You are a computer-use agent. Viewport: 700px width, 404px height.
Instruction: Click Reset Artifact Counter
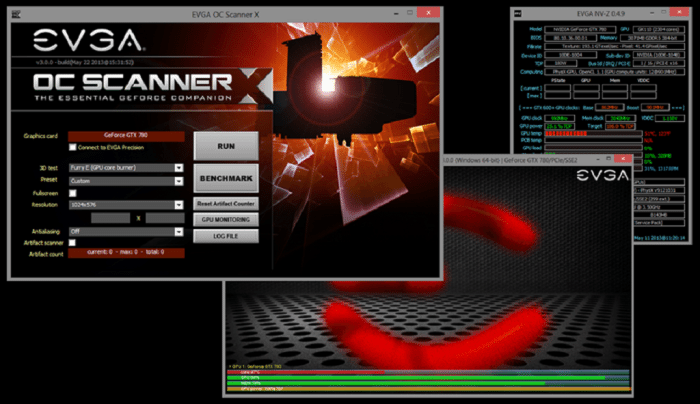(226, 204)
